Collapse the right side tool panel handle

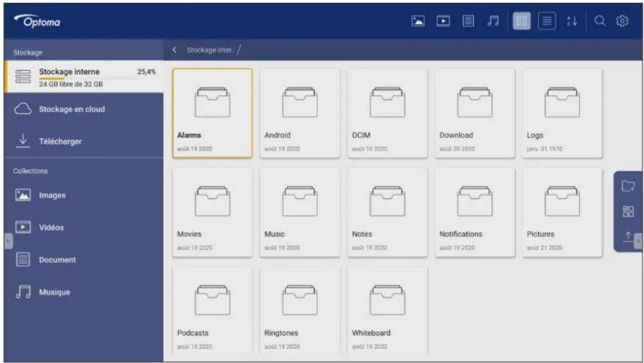pyautogui.click(x=638, y=241)
